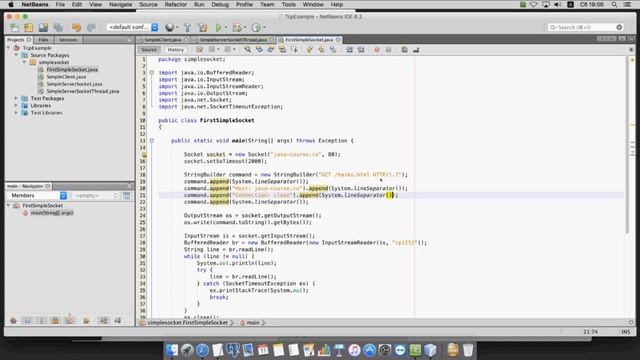Open the empty filter dropdown in Navigator
Image resolution: width=640 pixels, height=360 pixels.
point(95,196)
